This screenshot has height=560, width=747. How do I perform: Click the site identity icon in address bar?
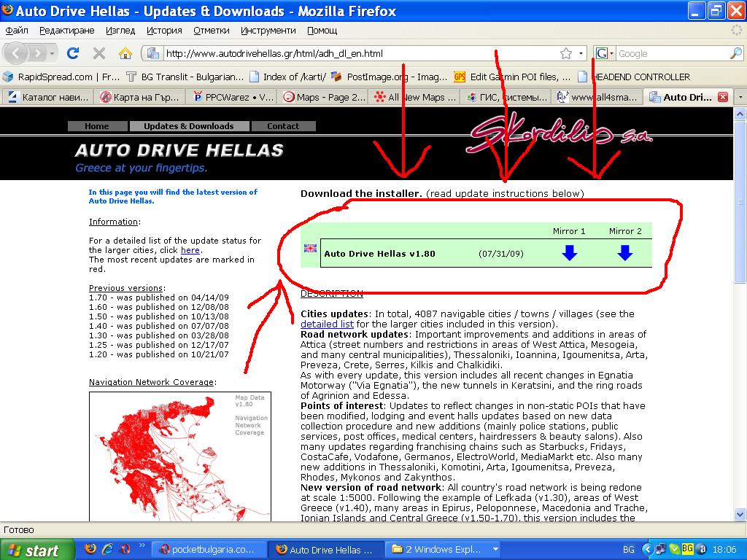153,53
